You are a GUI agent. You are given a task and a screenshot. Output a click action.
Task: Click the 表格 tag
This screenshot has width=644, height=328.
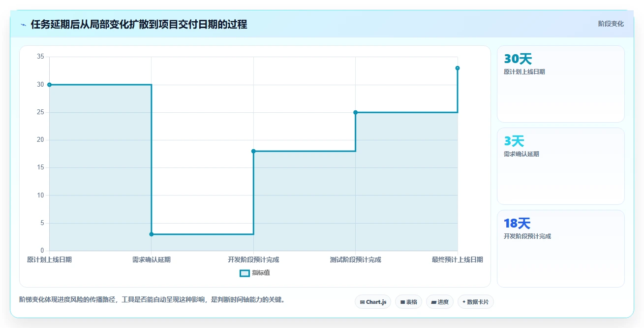408,302
